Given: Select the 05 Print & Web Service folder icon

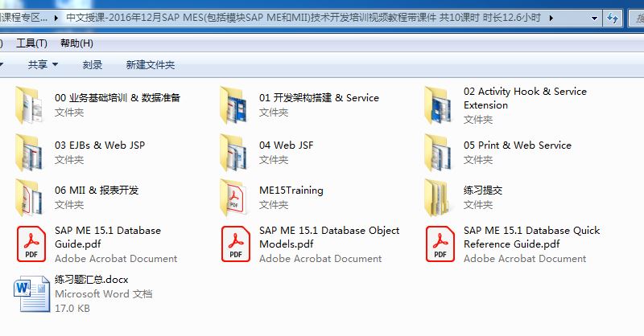Looking at the screenshot, I should click(438, 153).
